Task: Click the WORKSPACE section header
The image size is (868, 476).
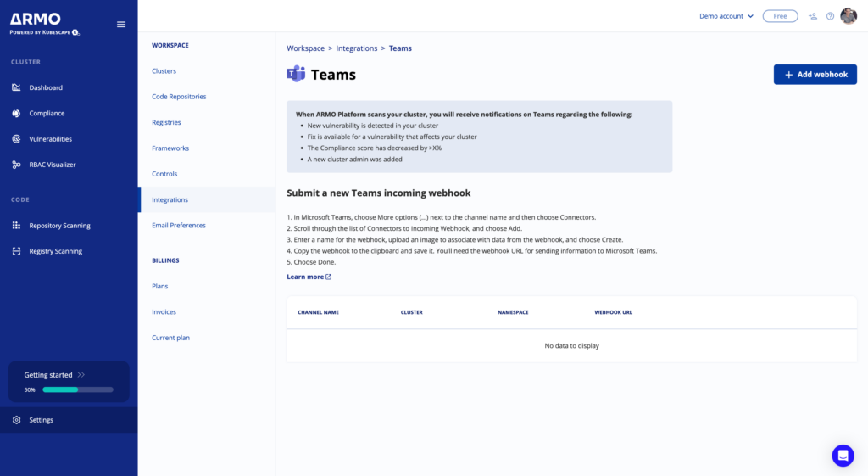Action: (x=170, y=46)
